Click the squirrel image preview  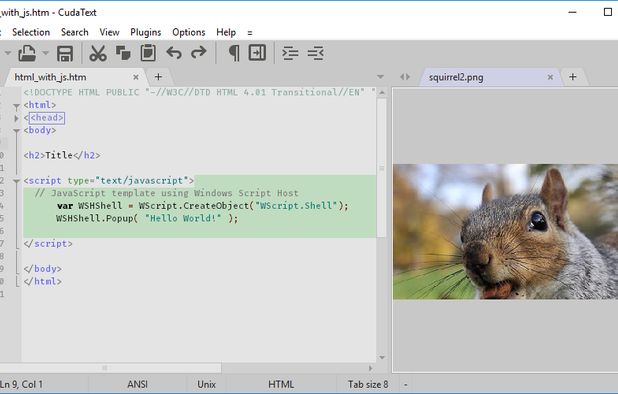pos(505,231)
